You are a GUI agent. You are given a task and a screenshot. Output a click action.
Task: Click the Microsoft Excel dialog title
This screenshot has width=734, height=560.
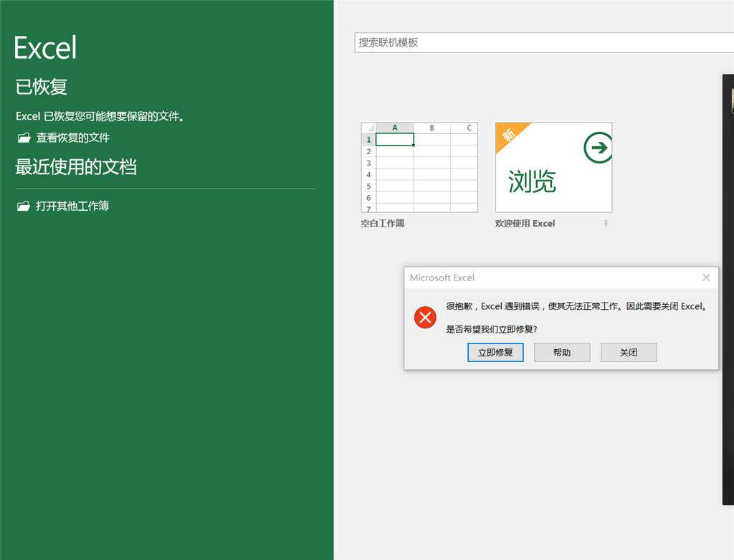442,277
